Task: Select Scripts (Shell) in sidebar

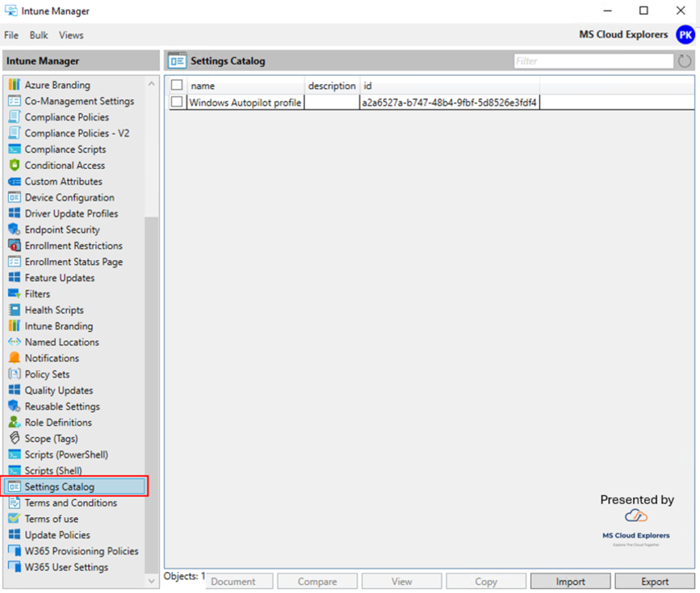Action: pyautogui.click(x=53, y=470)
